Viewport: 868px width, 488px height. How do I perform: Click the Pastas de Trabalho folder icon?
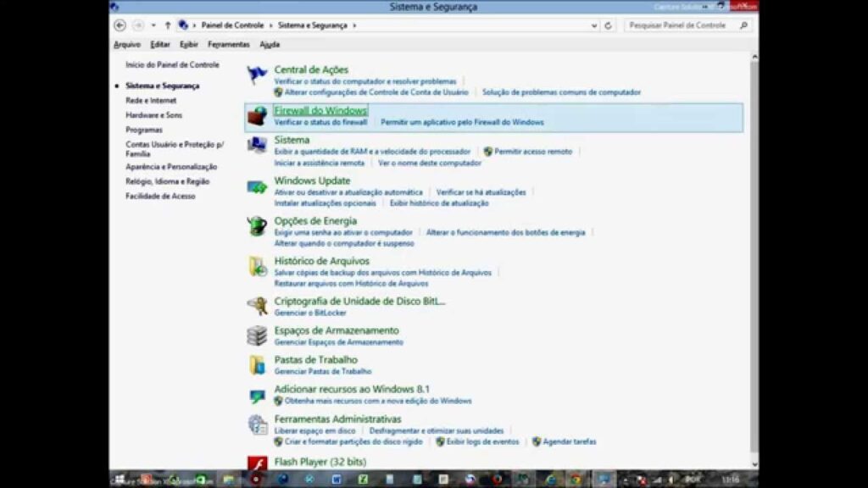pos(257,364)
